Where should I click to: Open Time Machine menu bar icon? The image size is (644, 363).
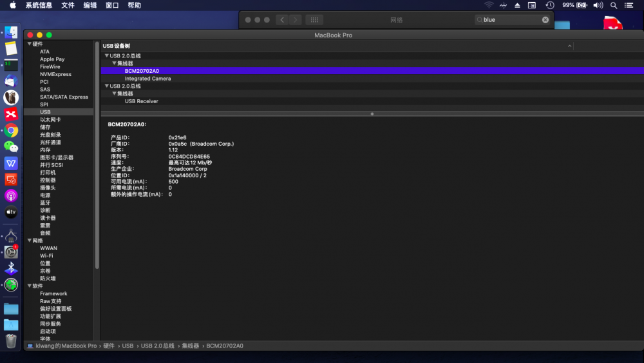tap(550, 5)
